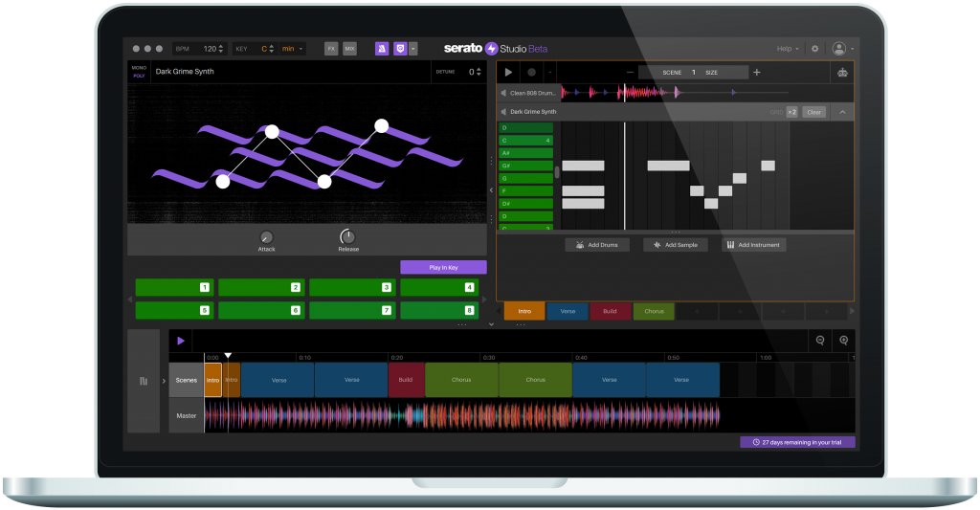Open the user account icon
Image resolution: width=980 pixels, height=510 pixels.
click(x=839, y=48)
